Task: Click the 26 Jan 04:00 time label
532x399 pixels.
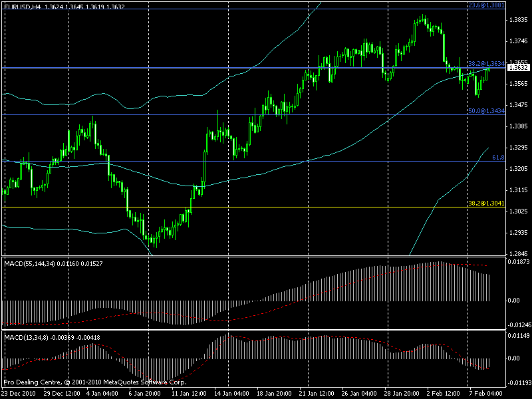Action: click(x=360, y=394)
